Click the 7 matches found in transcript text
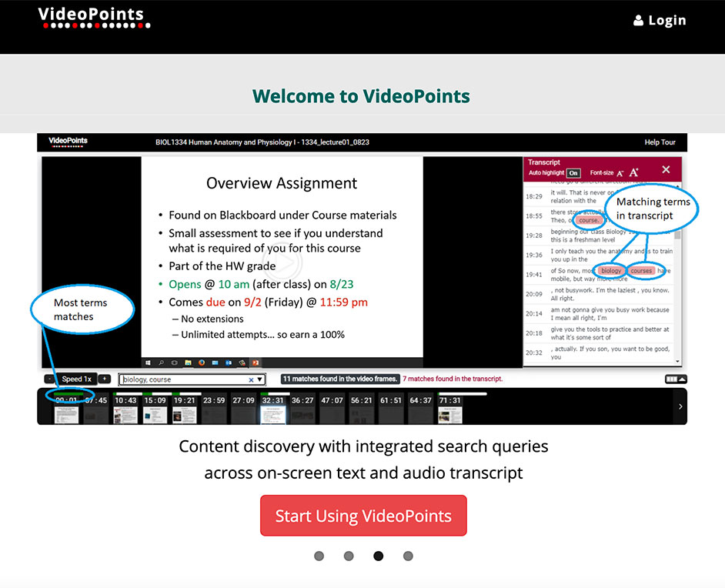 (x=453, y=379)
